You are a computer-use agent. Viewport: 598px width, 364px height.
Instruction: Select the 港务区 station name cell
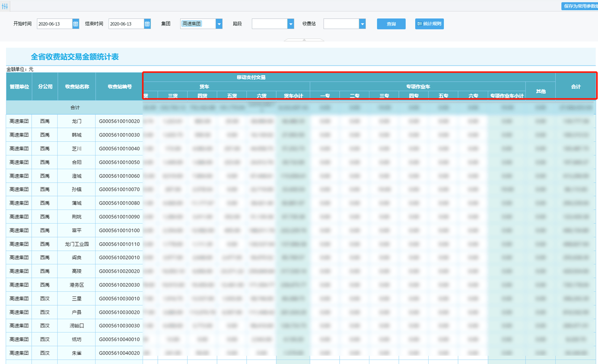tap(77, 285)
